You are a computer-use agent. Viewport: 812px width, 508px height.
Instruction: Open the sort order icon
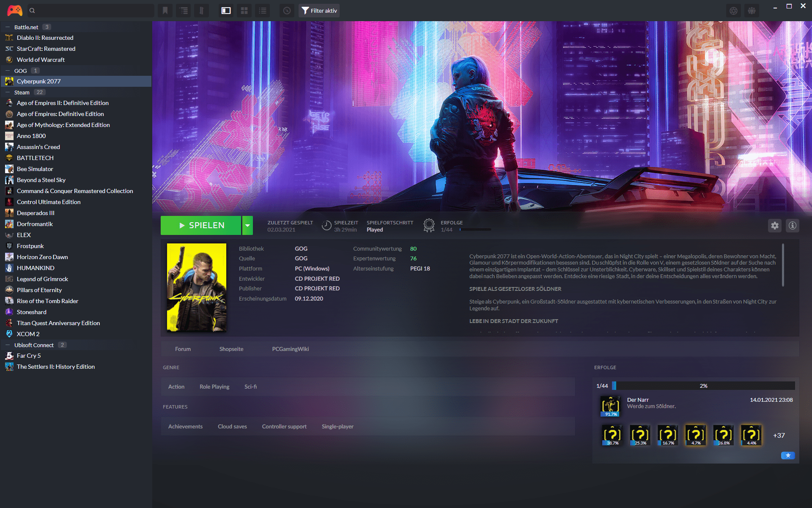(202, 11)
